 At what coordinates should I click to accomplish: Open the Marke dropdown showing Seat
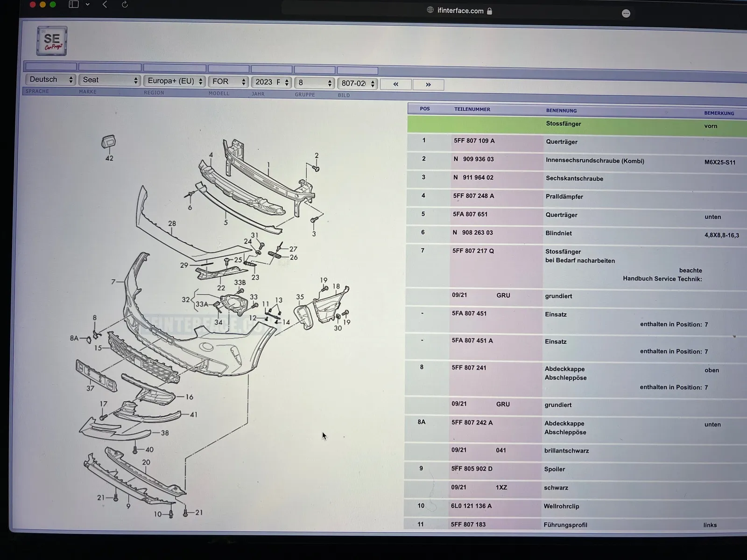point(110,80)
